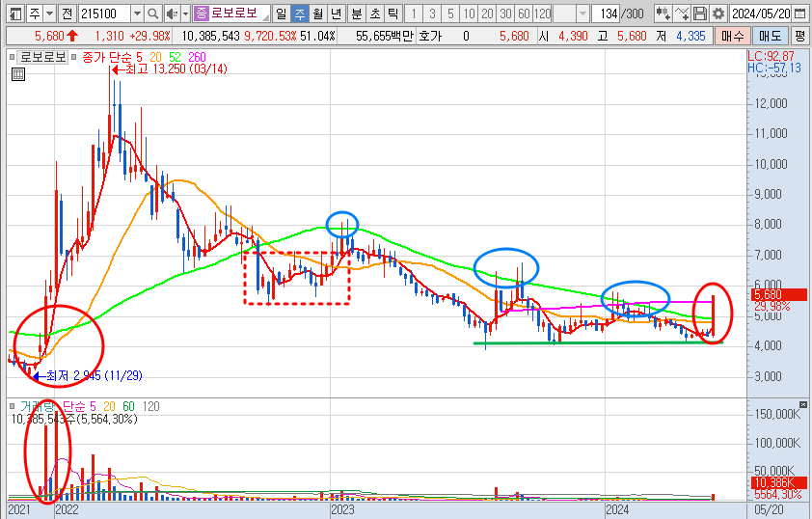Image resolution: width=812 pixels, height=519 pixels.
Task: Select interval 3
Action: click(432, 14)
